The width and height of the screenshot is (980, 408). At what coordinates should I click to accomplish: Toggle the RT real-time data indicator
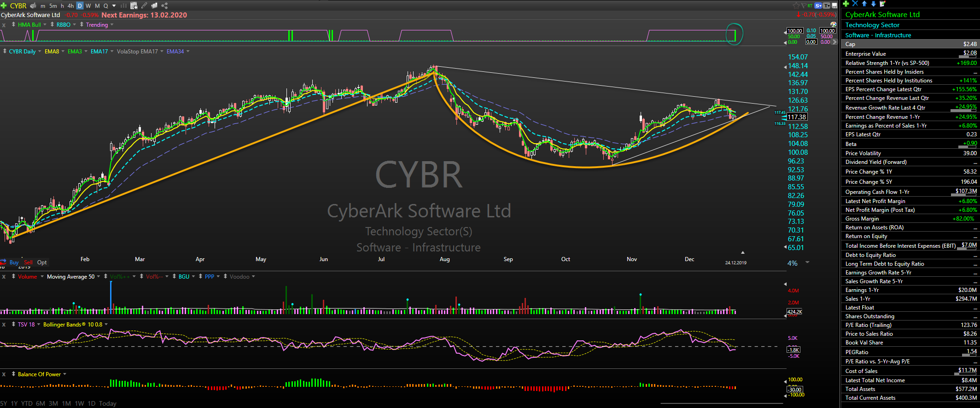(810, 6)
